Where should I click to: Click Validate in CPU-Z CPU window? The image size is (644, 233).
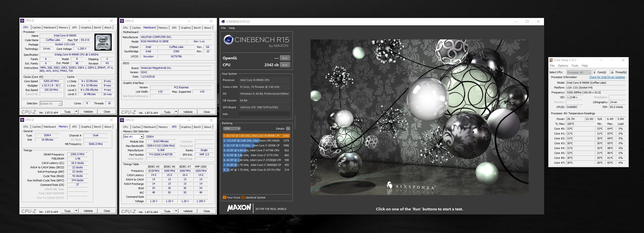click(88, 112)
